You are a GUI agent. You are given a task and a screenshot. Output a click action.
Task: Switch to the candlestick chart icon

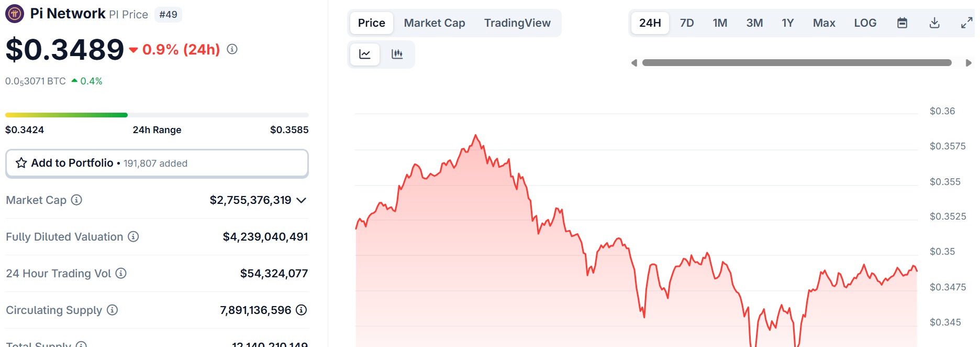[x=397, y=54]
